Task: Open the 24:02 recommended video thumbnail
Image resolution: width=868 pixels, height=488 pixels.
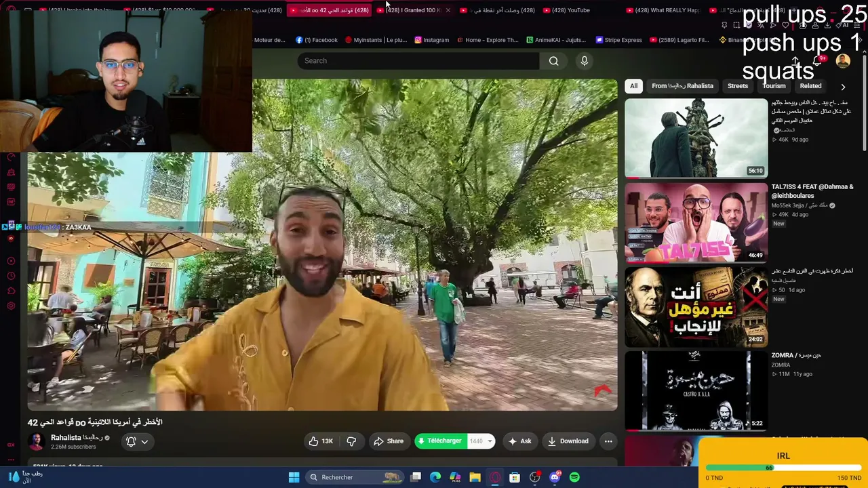Action: pos(696,306)
